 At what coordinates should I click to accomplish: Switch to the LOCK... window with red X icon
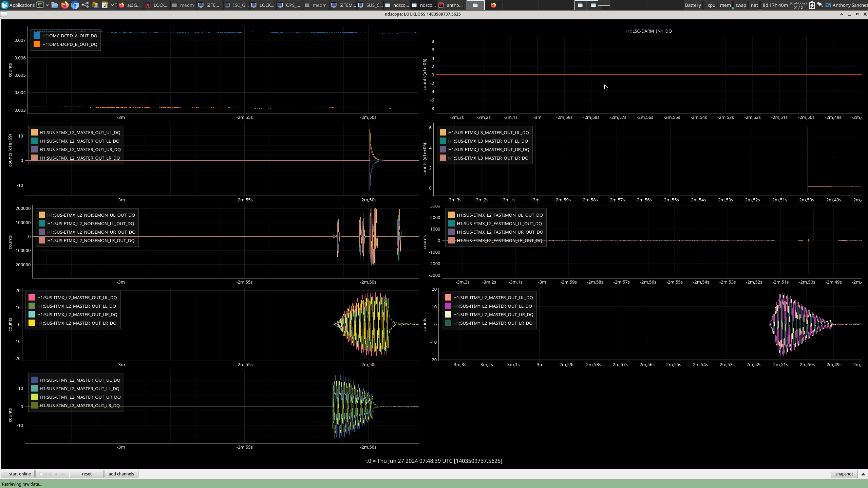(x=157, y=5)
